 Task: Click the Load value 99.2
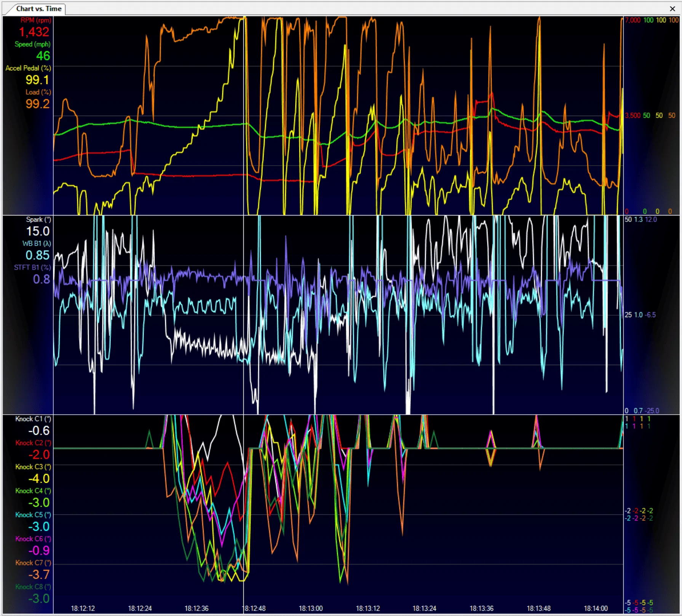click(37, 104)
